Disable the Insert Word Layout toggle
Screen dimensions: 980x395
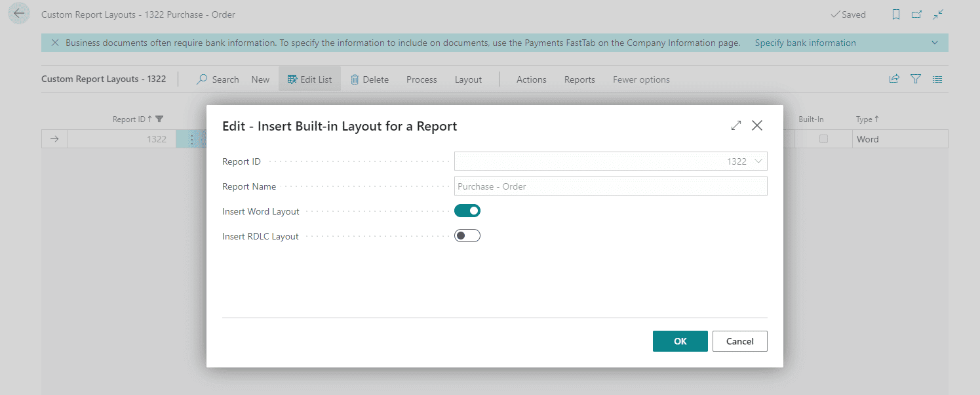point(467,211)
